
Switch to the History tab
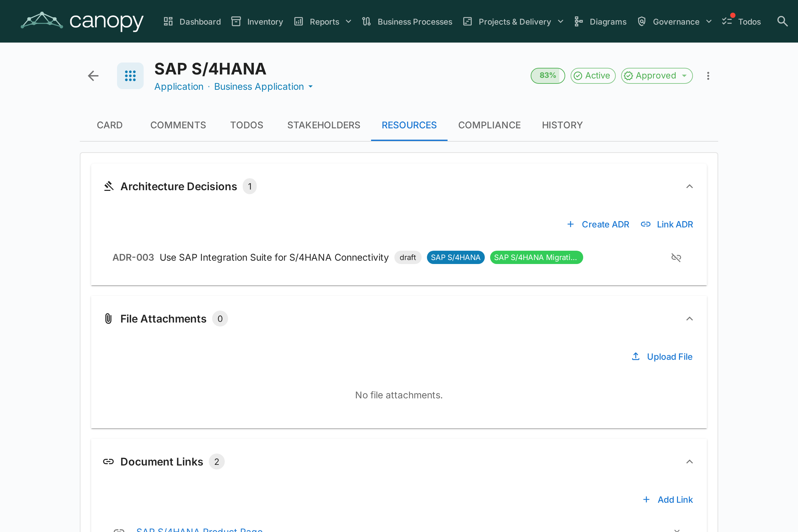[562, 125]
